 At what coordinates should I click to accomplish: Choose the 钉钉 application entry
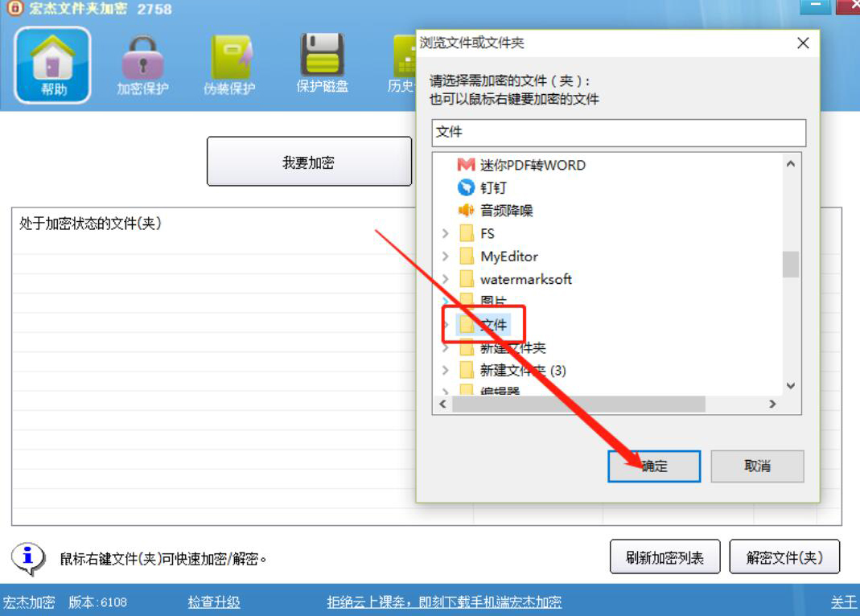(482, 188)
